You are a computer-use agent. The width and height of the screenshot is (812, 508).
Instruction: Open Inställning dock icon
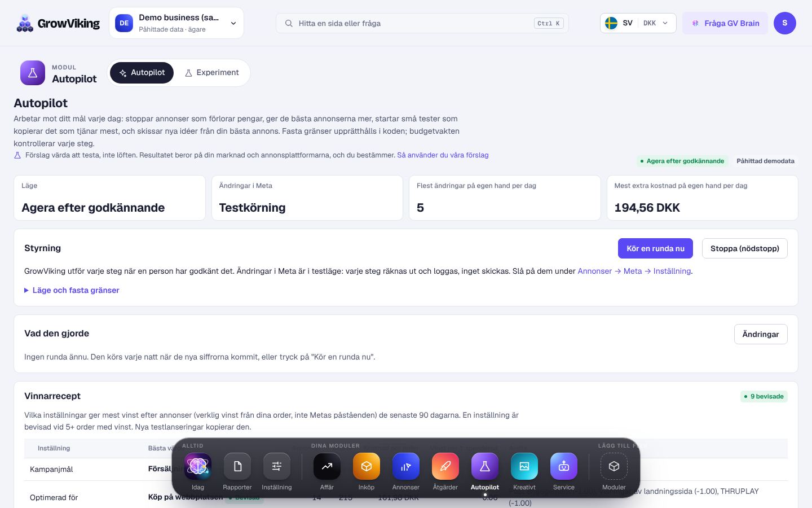(277, 466)
